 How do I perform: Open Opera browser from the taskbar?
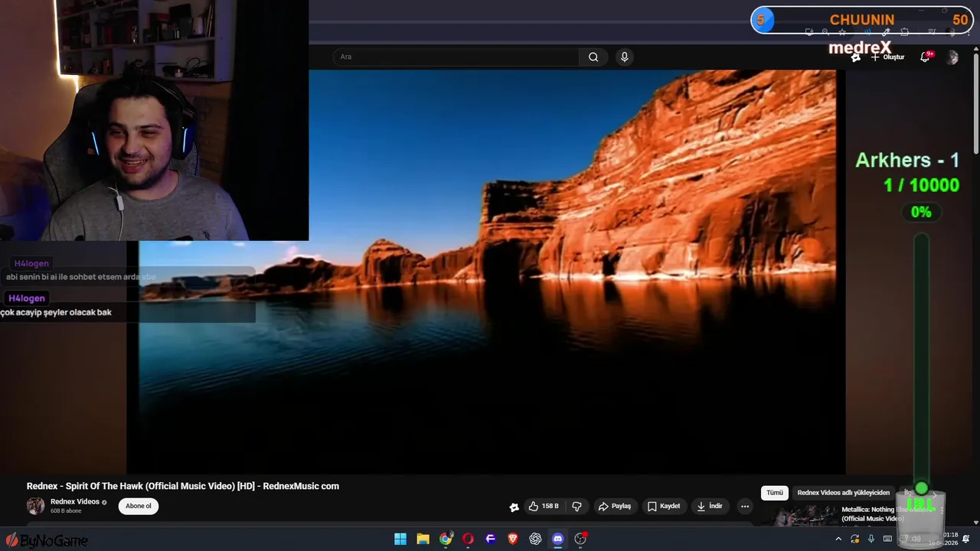[x=468, y=539]
